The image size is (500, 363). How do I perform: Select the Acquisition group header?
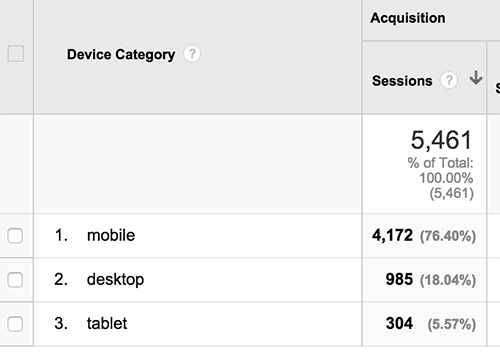[408, 18]
